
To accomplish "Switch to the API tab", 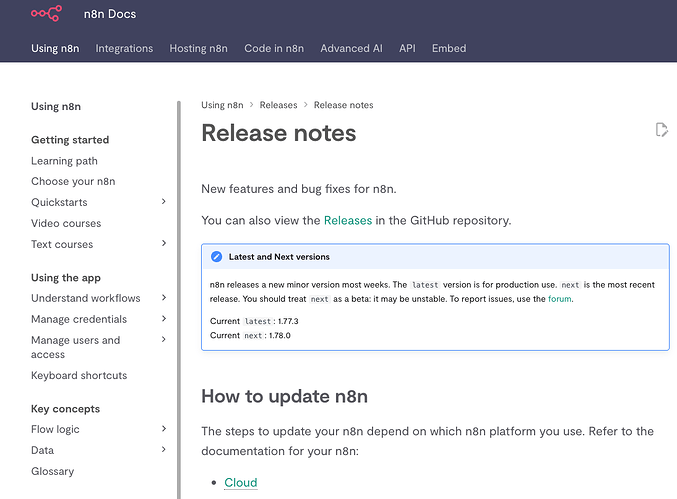I will [x=407, y=48].
